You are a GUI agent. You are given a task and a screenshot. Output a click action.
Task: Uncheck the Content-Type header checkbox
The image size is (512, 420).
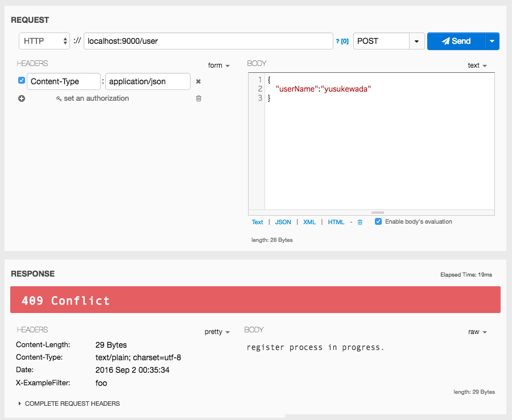(x=22, y=81)
